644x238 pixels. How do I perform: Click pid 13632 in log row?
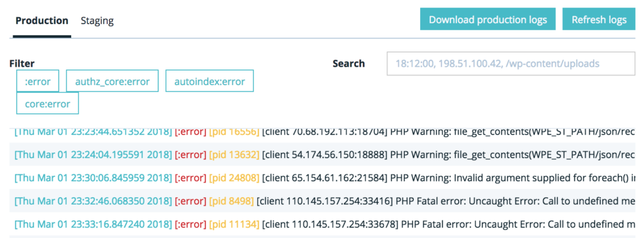pyautogui.click(x=235, y=154)
